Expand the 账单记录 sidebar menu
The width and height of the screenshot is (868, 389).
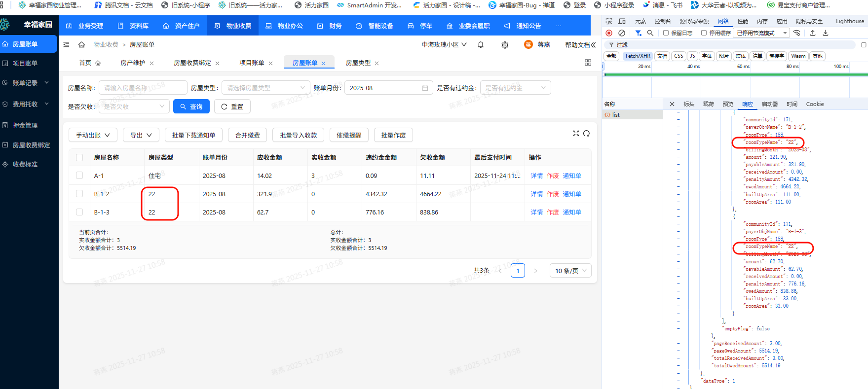coord(29,83)
